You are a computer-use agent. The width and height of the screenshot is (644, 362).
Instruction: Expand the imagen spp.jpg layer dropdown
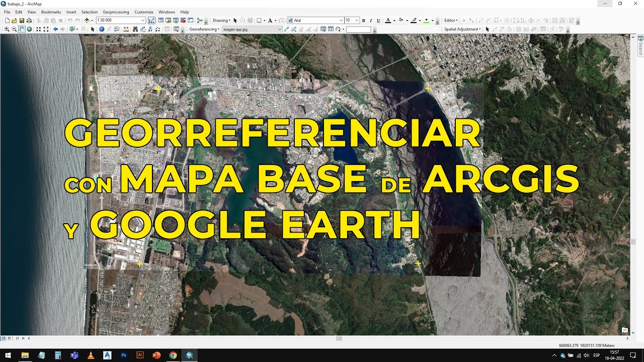pos(280,29)
